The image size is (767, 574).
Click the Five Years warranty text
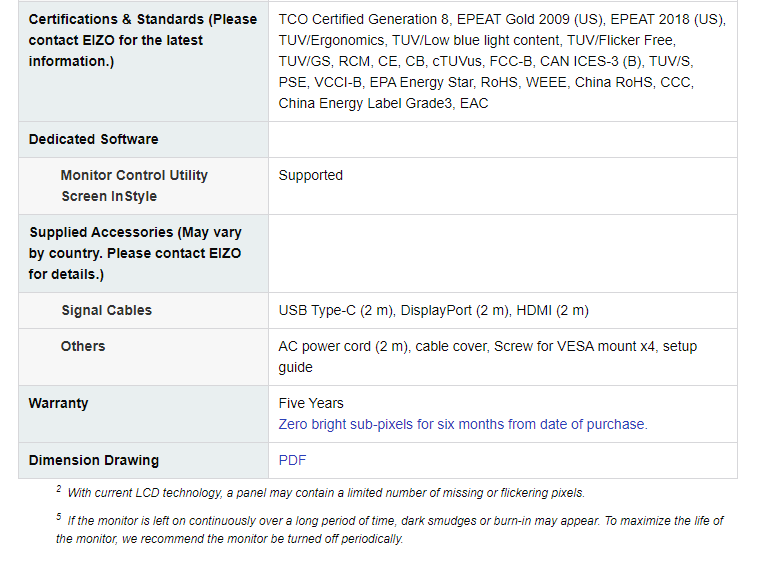click(x=311, y=403)
